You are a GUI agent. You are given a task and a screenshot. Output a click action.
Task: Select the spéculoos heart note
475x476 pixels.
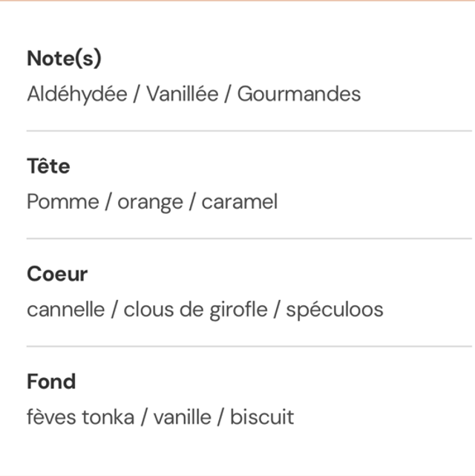click(x=335, y=310)
